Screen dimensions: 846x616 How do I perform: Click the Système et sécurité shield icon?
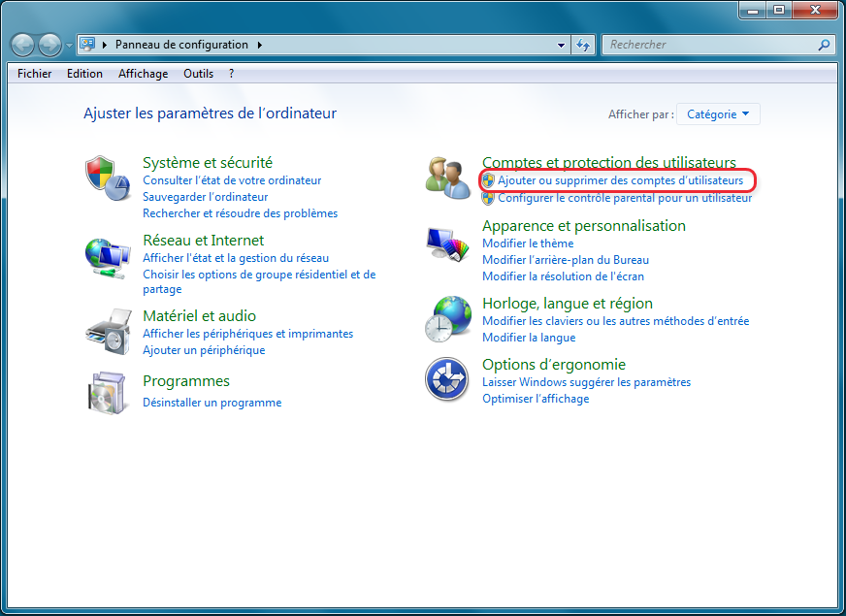click(108, 178)
